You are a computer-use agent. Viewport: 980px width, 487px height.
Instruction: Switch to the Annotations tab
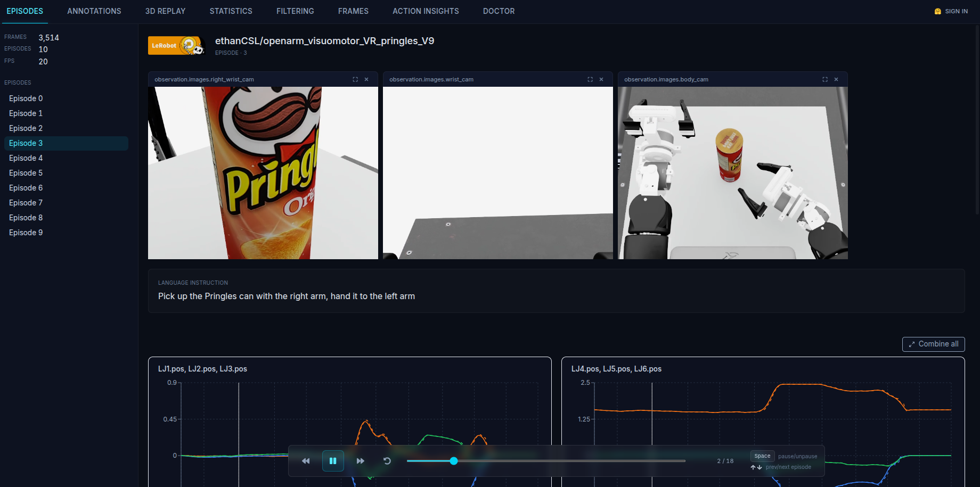[x=94, y=11]
